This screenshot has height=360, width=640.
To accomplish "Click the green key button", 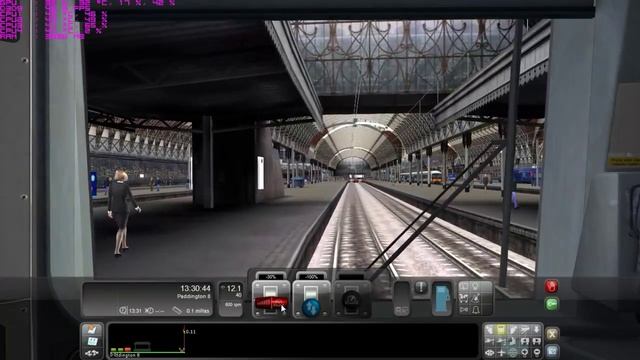I will tap(552, 304).
